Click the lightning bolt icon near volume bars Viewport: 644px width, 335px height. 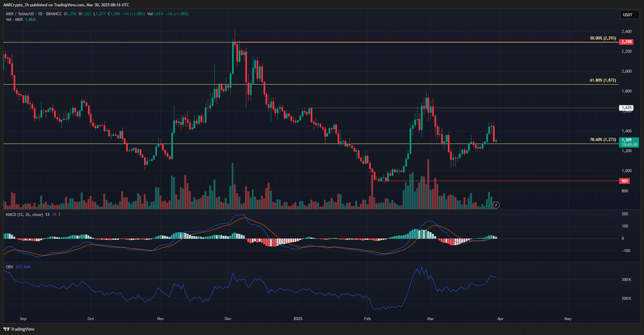click(x=496, y=205)
